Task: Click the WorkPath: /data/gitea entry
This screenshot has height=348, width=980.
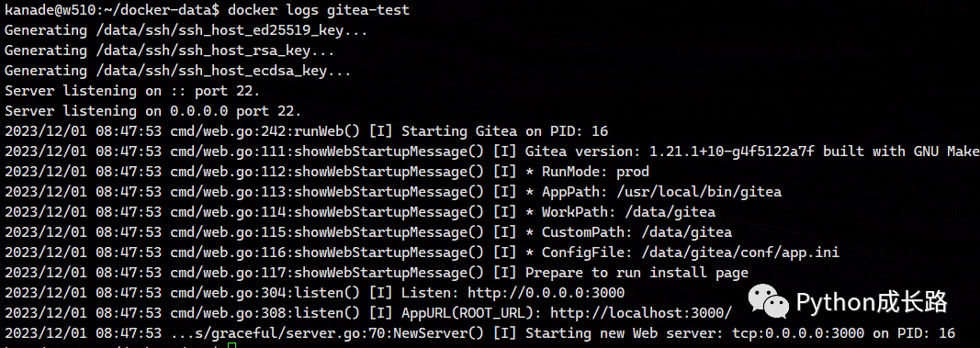Action: pos(628,212)
